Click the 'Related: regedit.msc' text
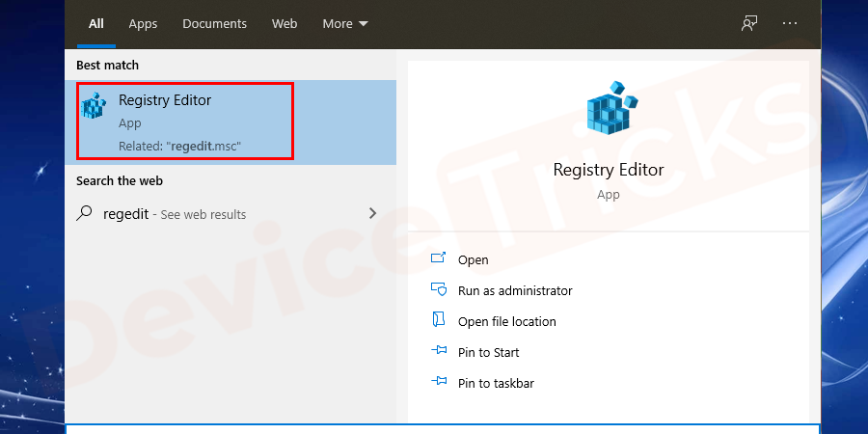This screenshot has height=434, width=868. point(180,147)
